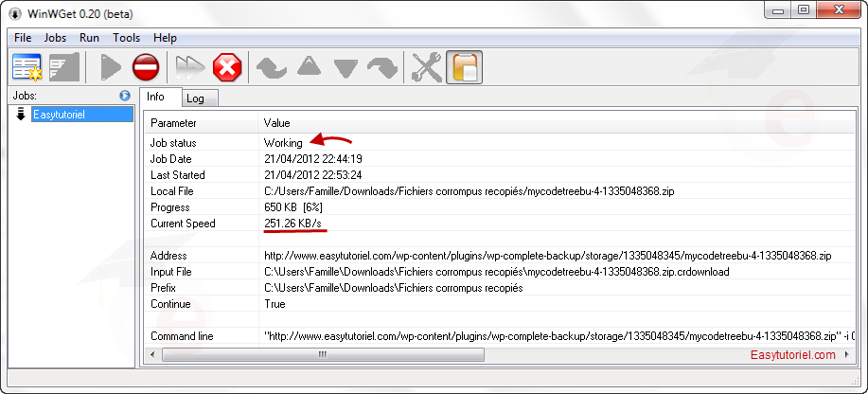Open the Run menu
868x394 pixels.
tap(89, 38)
